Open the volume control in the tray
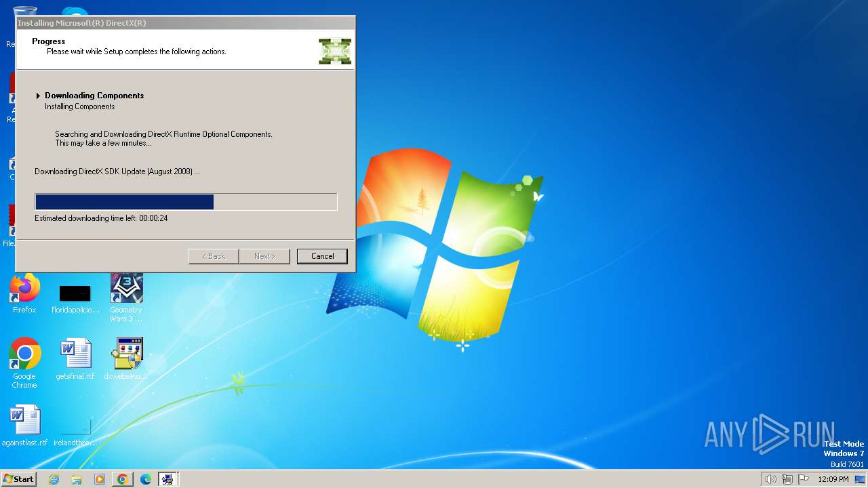 click(x=770, y=479)
